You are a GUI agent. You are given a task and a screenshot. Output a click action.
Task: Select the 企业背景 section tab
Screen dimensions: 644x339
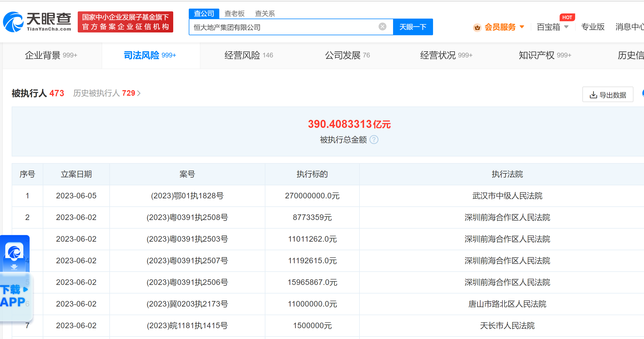(x=51, y=55)
